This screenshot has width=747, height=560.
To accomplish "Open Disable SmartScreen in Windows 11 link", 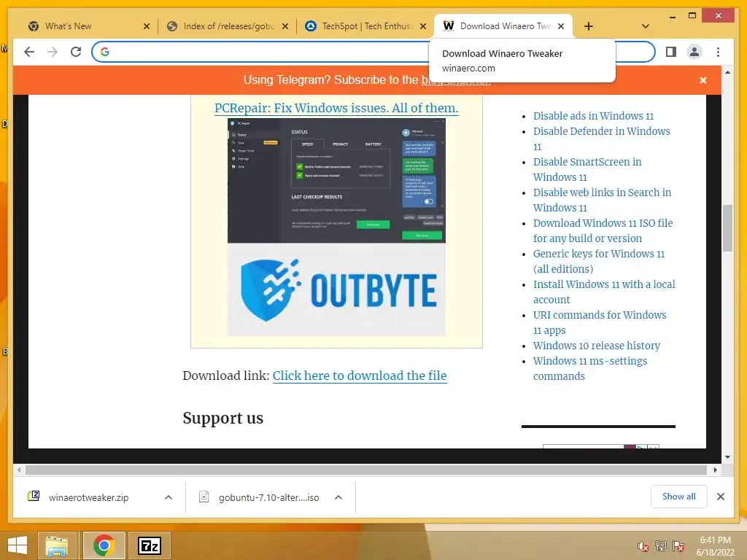I will coord(587,169).
